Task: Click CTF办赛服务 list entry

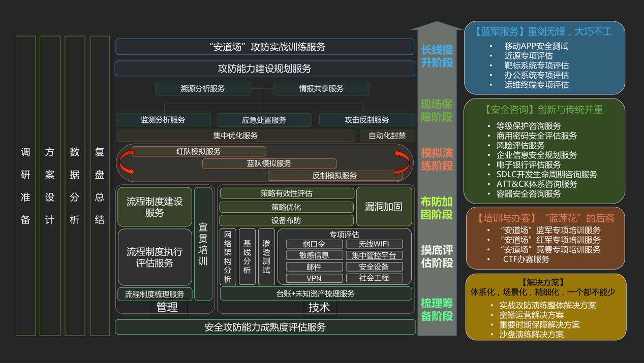Action: coord(526,259)
